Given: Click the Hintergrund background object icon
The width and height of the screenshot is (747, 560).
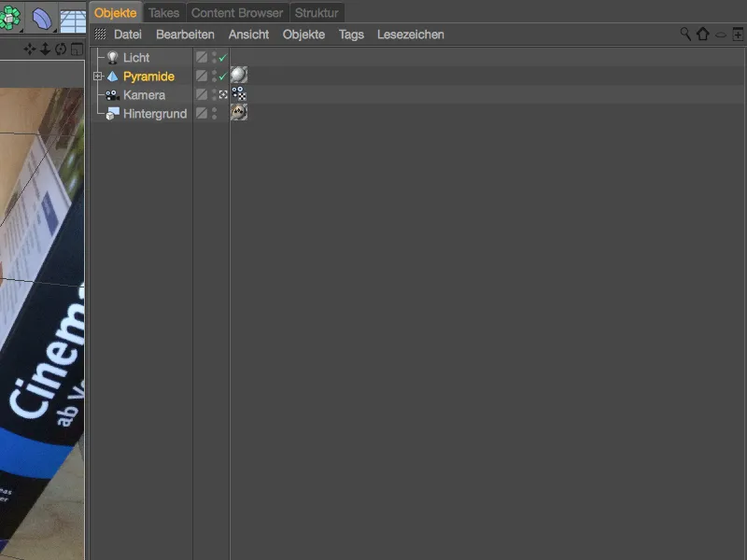Looking at the screenshot, I should [112, 114].
